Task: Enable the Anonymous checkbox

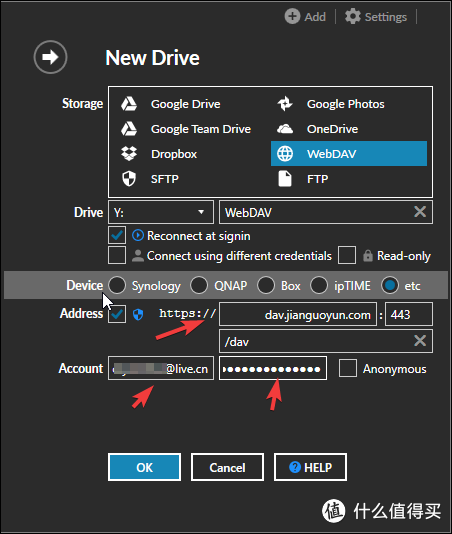Action: click(x=348, y=368)
